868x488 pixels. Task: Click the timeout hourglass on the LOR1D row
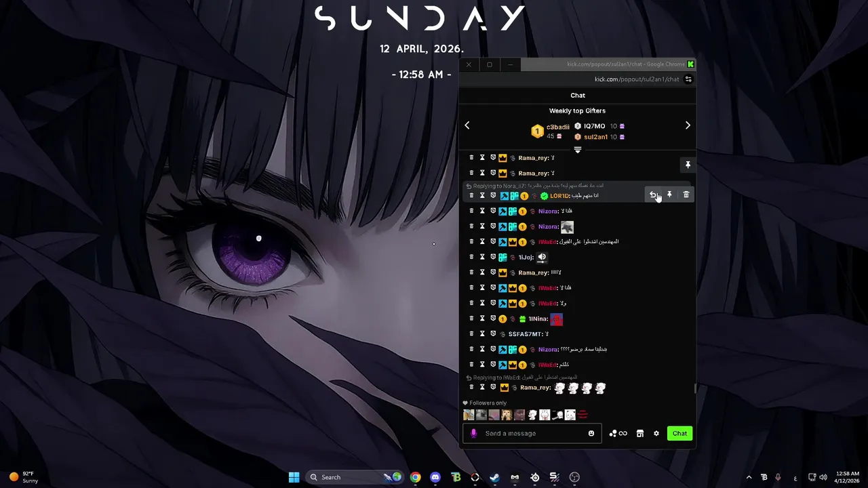click(x=482, y=195)
